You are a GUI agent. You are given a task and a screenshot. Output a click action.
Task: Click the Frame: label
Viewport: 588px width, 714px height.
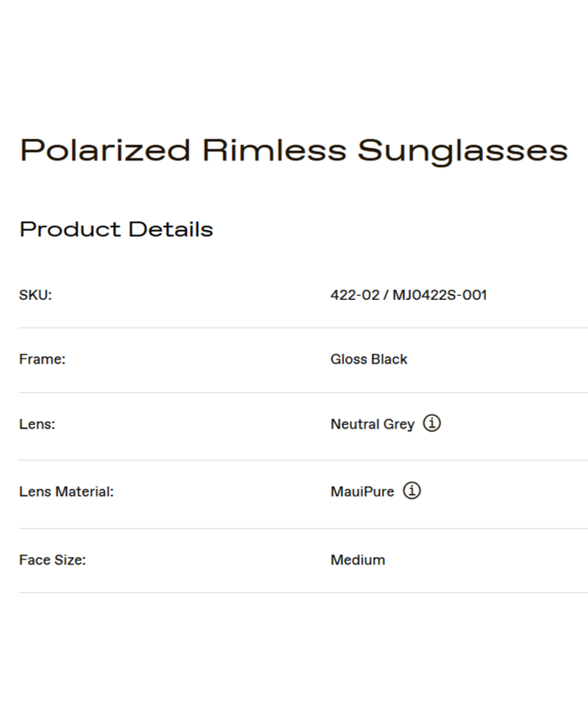pos(42,359)
